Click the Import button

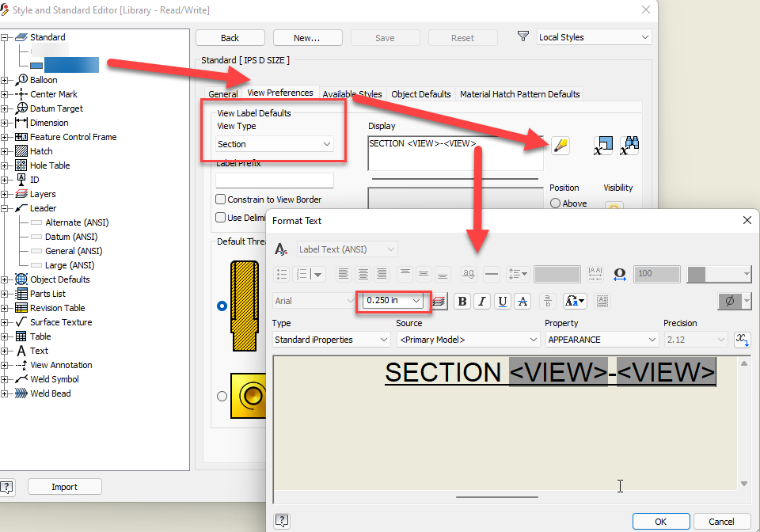pyautogui.click(x=64, y=486)
